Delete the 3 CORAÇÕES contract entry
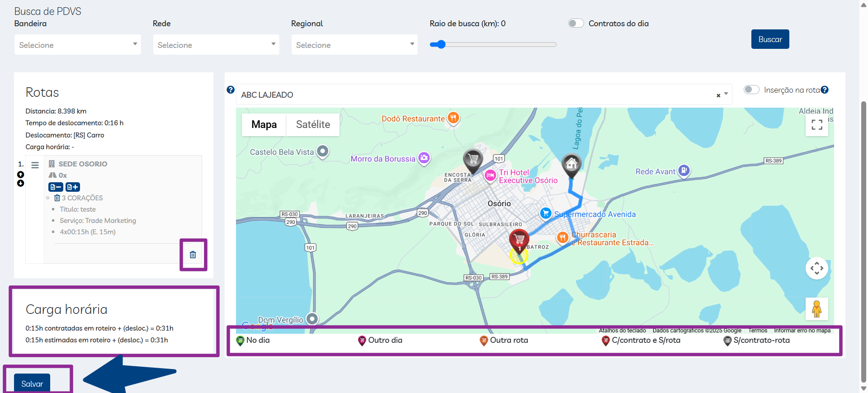 coord(57,198)
